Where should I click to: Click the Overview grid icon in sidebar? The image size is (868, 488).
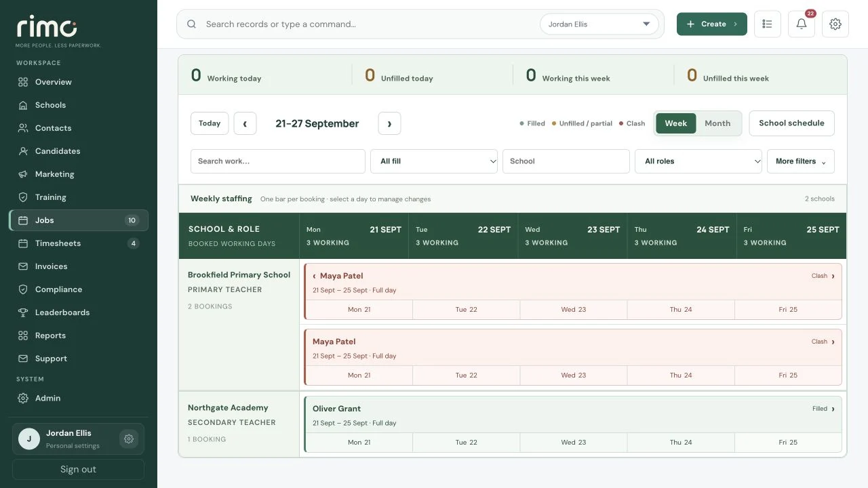pyautogui.click(x=23, y=82)
